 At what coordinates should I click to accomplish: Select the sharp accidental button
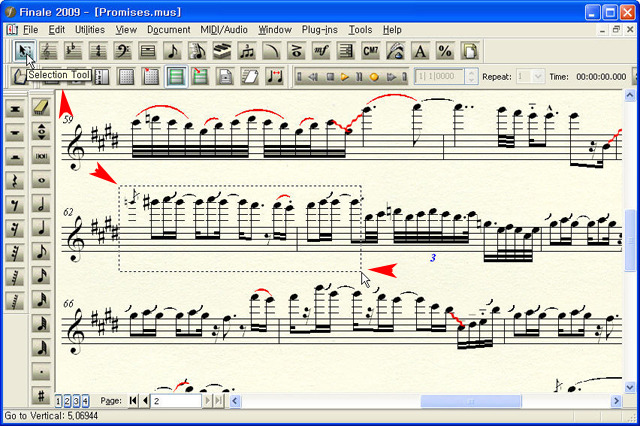click(x=41, y=395)
